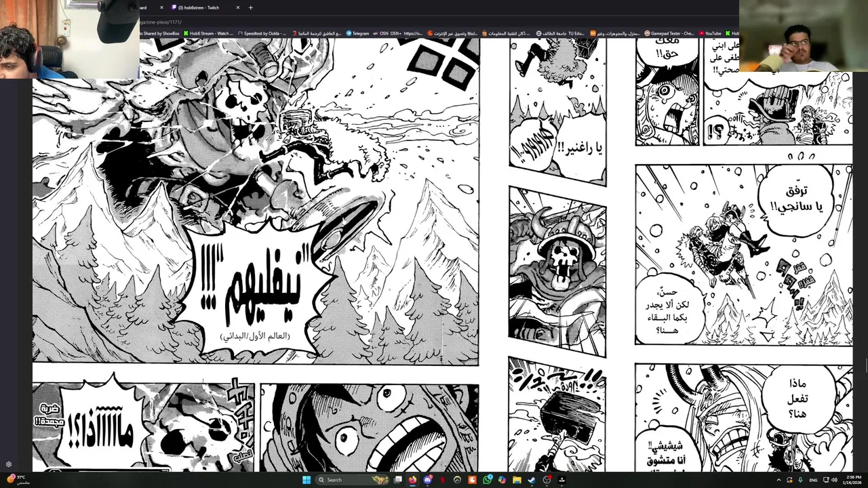The height and width of the screenshot is (488, 868).
Task: Show hidden system tray icons
Action: [778, 480]
